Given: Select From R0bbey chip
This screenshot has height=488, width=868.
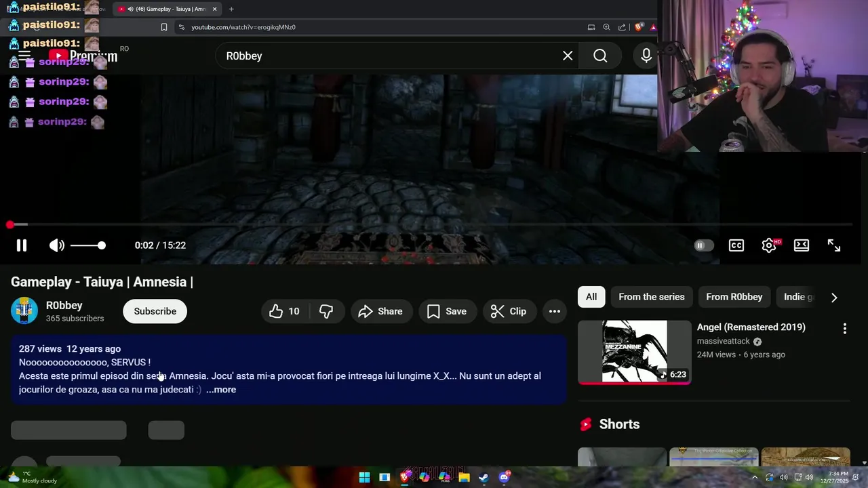Looking at the screenshot, I should pos(734,297).
